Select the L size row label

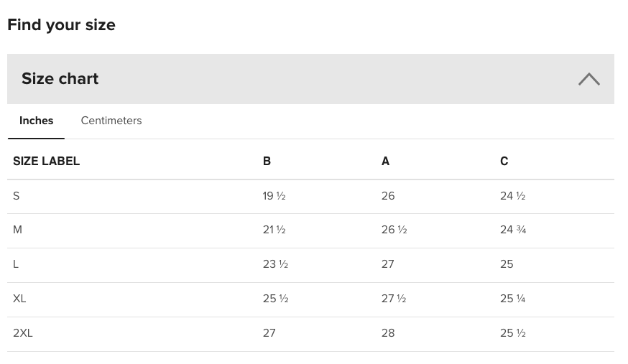16,264
